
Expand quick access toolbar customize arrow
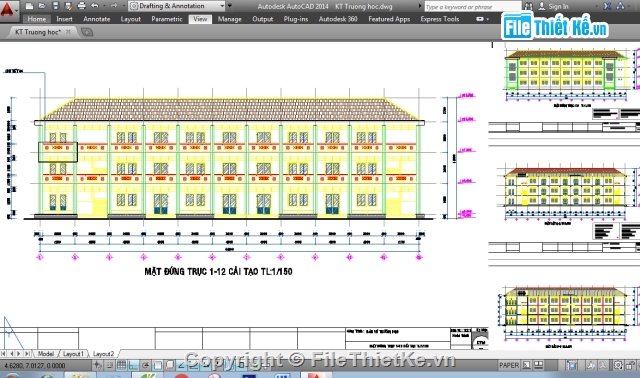click(230, 6)
